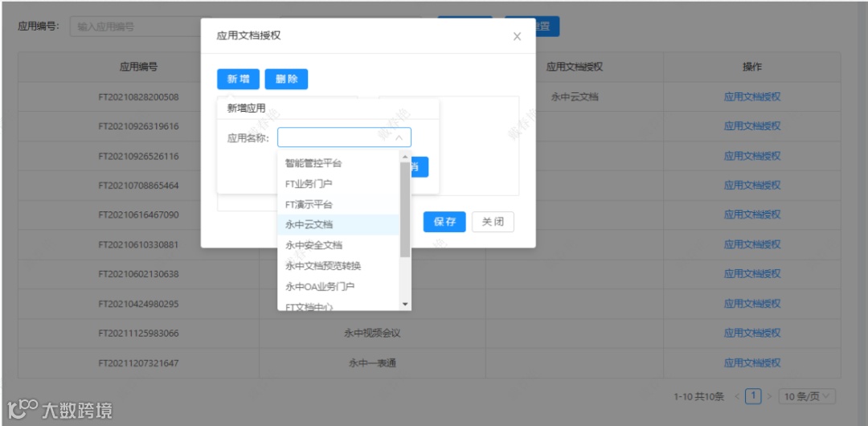Click dropdown list scrollbar down arrow
Viewport: 868px width, 426px height.
(x=404, y=304)
